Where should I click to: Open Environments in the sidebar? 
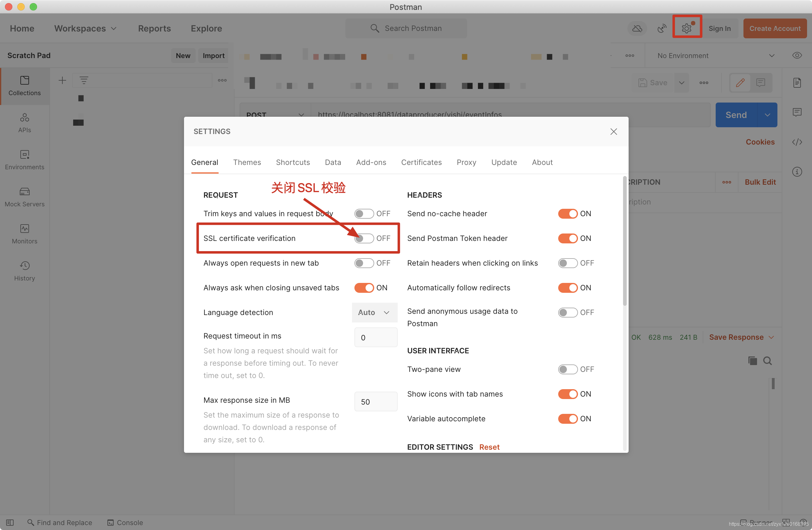pyautogui.click(x=25, y=160)
